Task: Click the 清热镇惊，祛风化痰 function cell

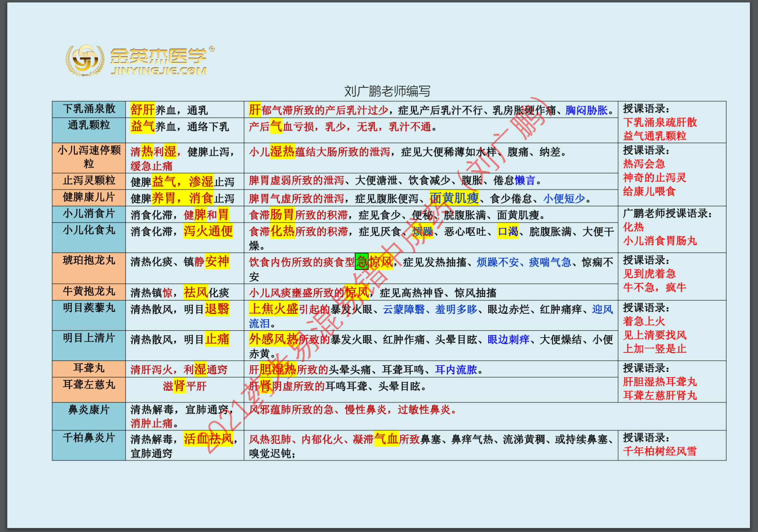Action: click(185, 292)
